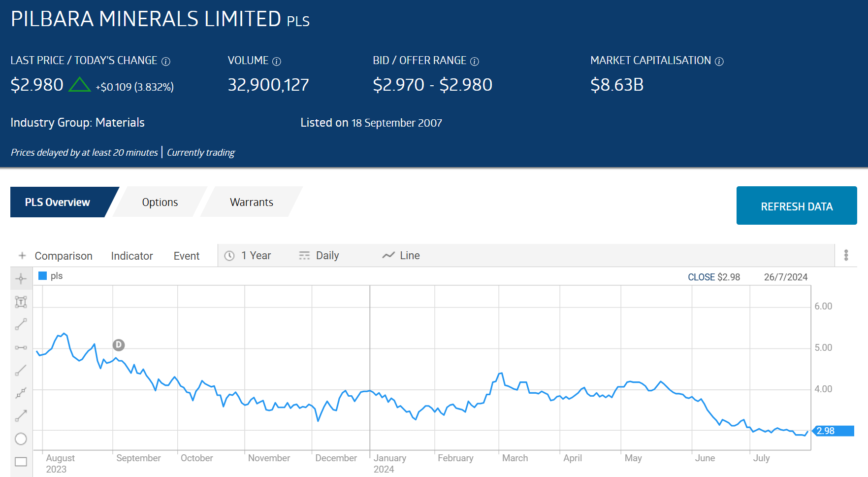Click the $2.970 - $2.980 bid offer value
The width and height of the screenshot is (868, 477).
pyautogui.click(x=432, y=85)
